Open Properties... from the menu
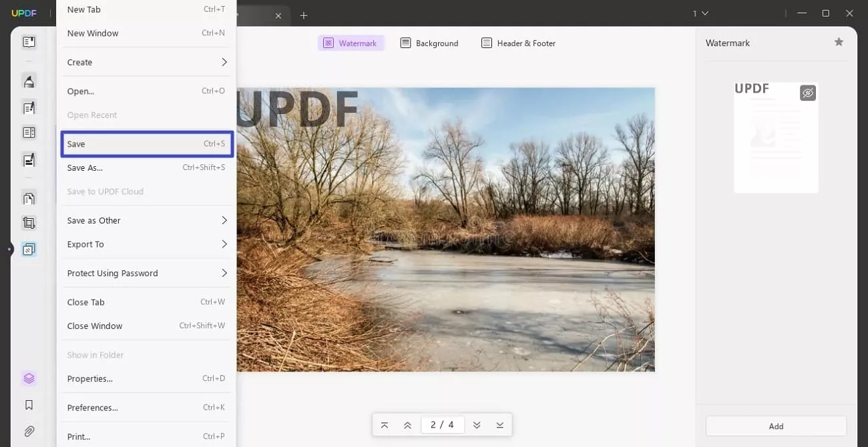 point(146,379)
